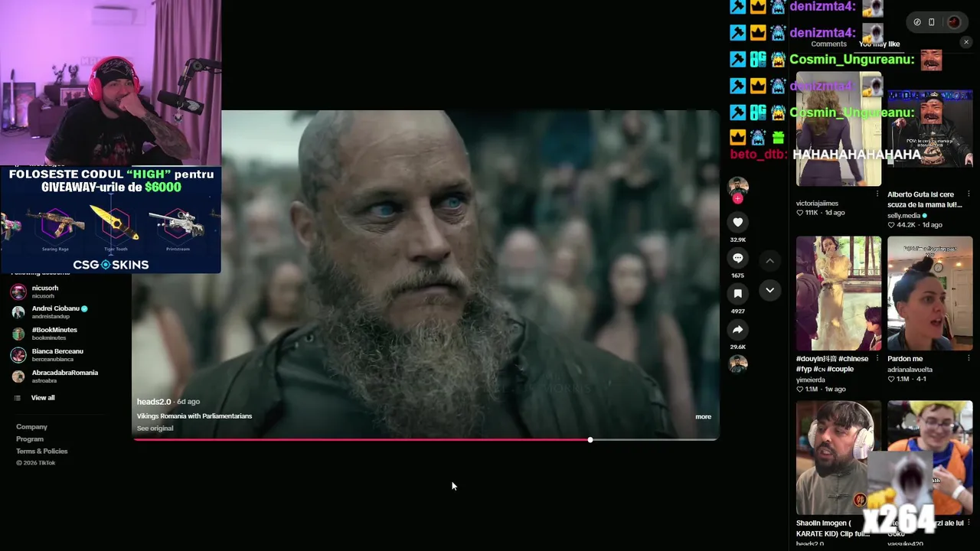Click the share arrow icon showing 29.6K
The height and width of the screenshot is (551, 980).
tap(737, 329)
